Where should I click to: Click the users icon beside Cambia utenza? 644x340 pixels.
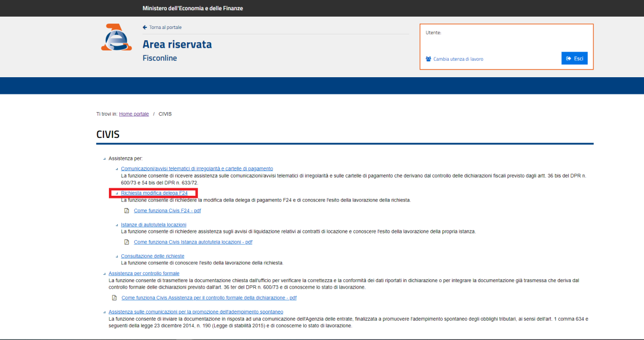[x=428, y=59]
